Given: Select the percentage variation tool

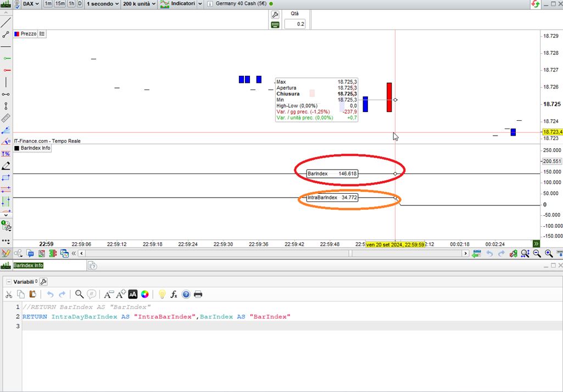Looking at the screenshot, I should pos(5,154).
